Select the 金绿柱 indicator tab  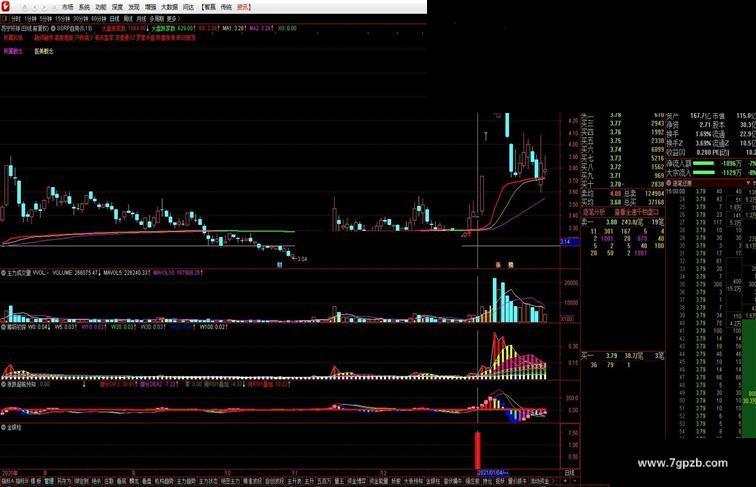pyautogui.click(x=432, y=481)
